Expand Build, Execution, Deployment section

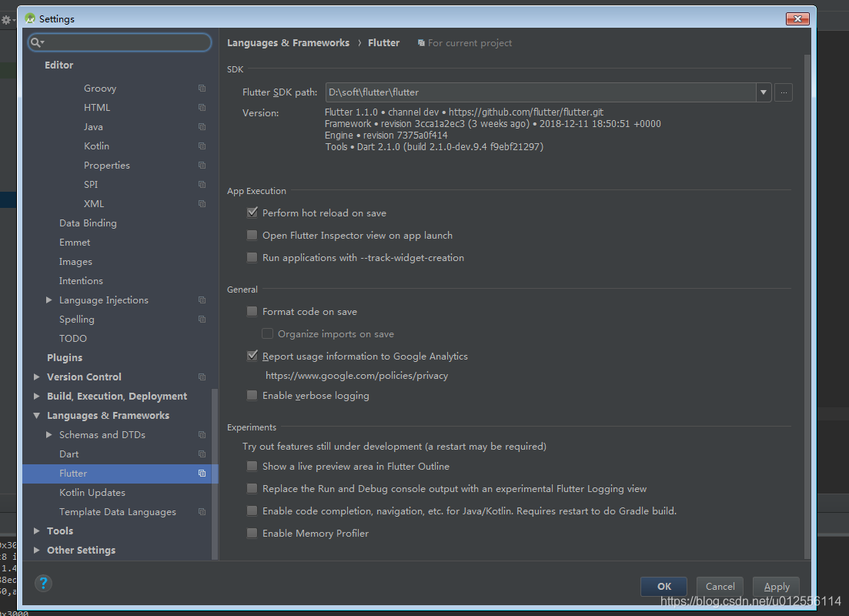36,396
